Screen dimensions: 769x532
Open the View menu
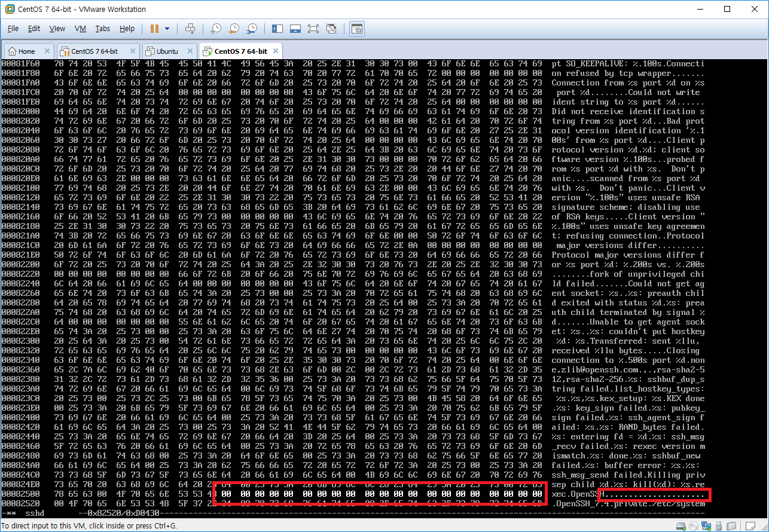57,29
